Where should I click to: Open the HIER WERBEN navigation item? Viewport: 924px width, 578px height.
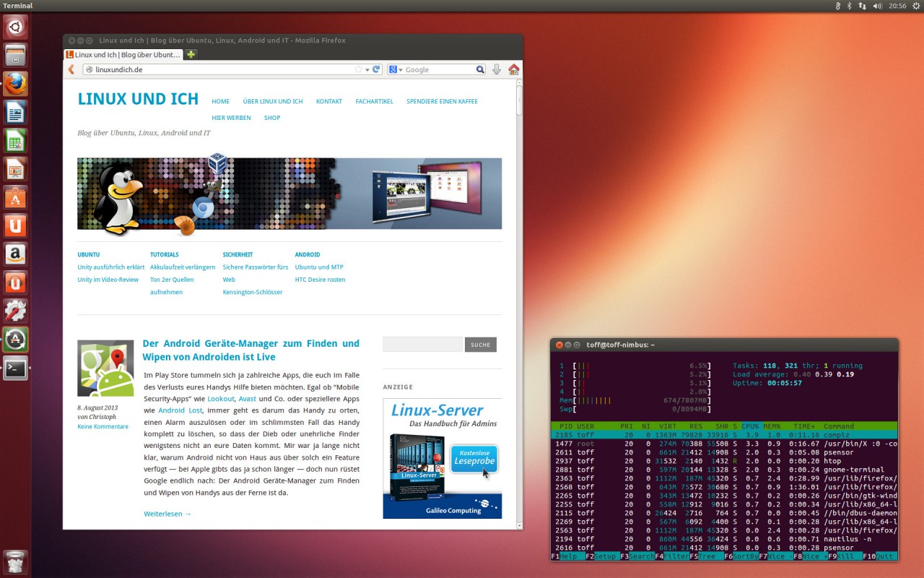pos(231,118)
